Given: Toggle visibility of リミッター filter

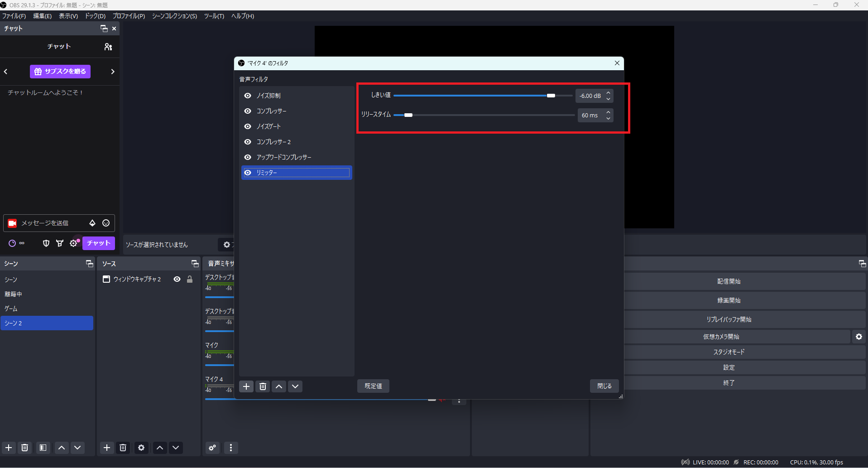Looking at the screenshot, I should tap(248, 173).
